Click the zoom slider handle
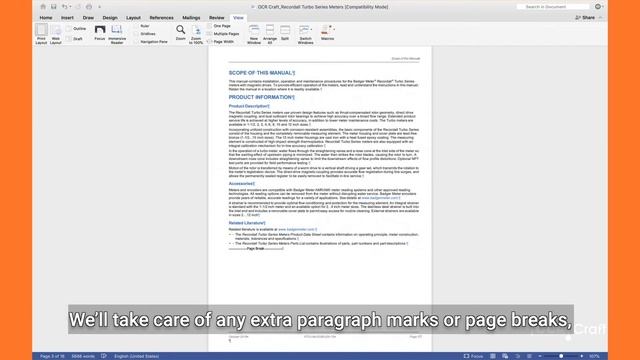Image resolution: width=640 pixels, height=360 pixels. pos(561,356)
